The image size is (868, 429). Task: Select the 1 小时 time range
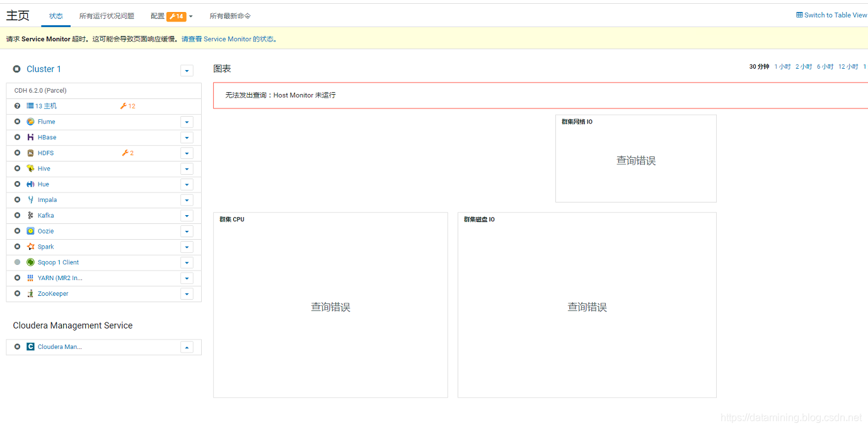(782, 67)
